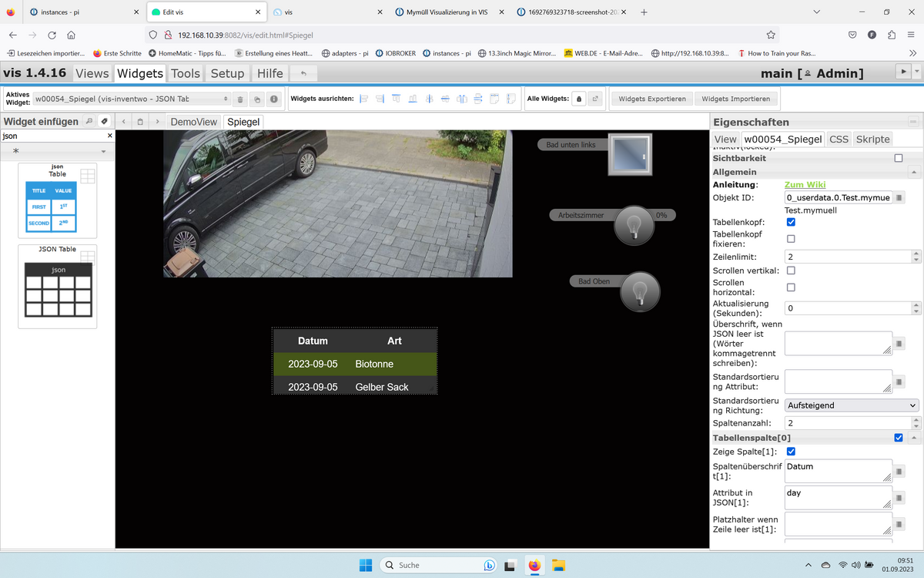Click the widget info icon

pyautogui.click(x=273, y=99)
